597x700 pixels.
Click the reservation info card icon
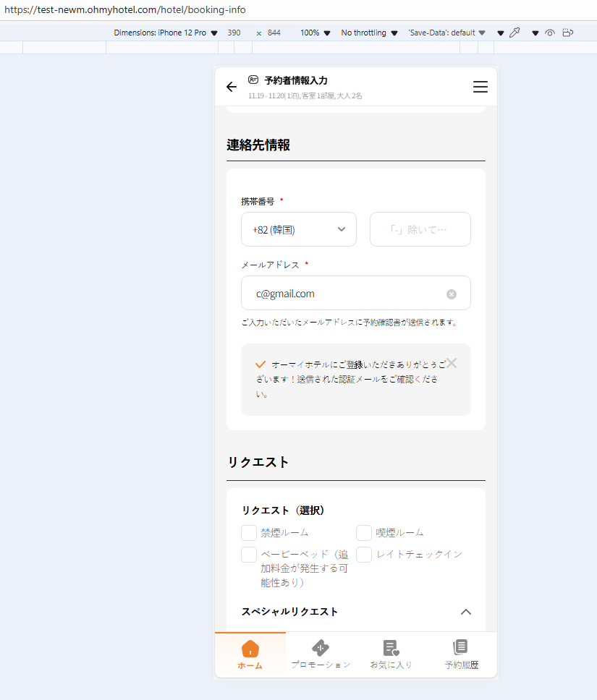(253, 80)
